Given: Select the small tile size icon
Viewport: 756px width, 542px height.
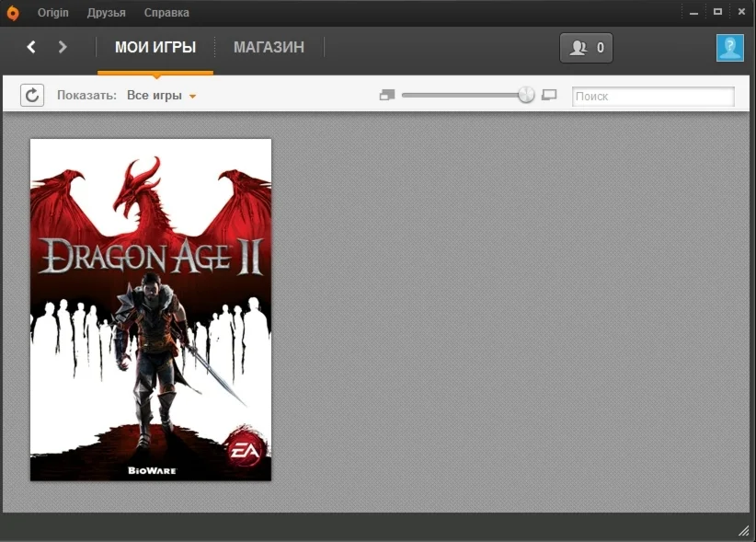Looking at the screenshot, I should point(386,94).
